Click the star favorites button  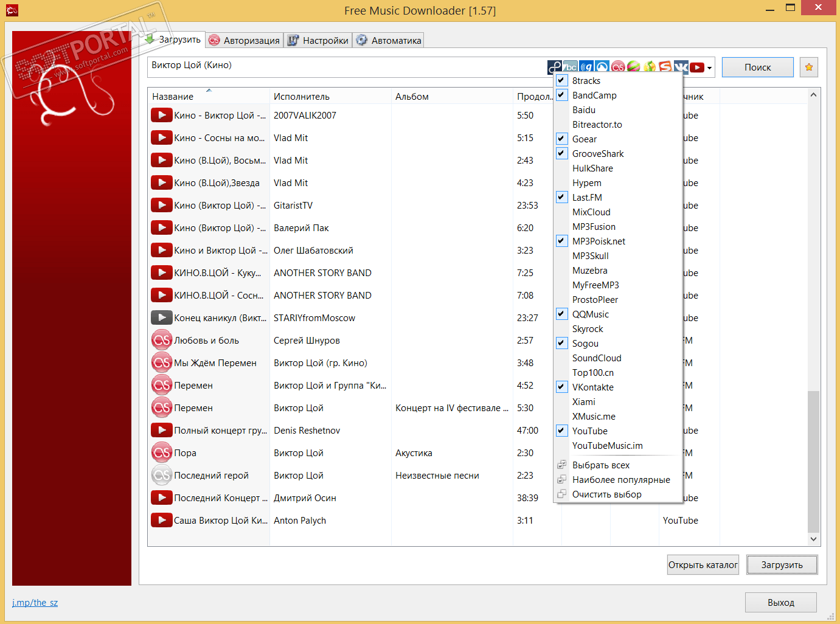coord(809,67)
